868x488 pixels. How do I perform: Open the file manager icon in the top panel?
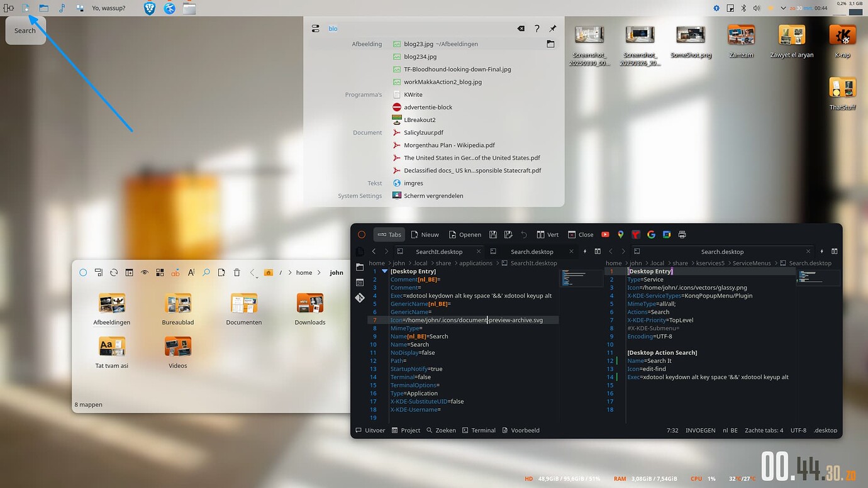(43, 8)
